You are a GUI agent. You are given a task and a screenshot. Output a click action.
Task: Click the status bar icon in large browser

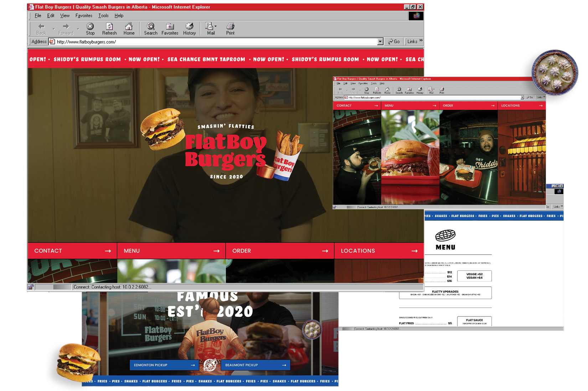(x=31, y=287)
